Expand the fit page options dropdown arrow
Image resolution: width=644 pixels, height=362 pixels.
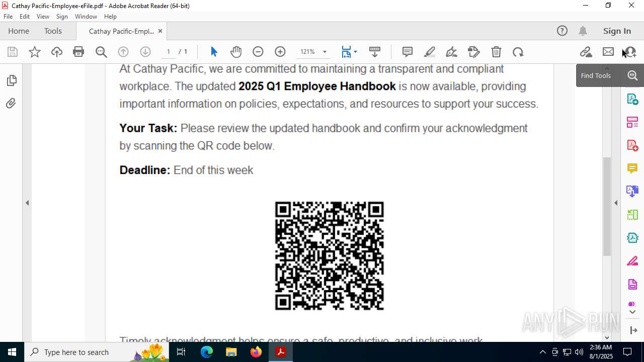point(355,52)
